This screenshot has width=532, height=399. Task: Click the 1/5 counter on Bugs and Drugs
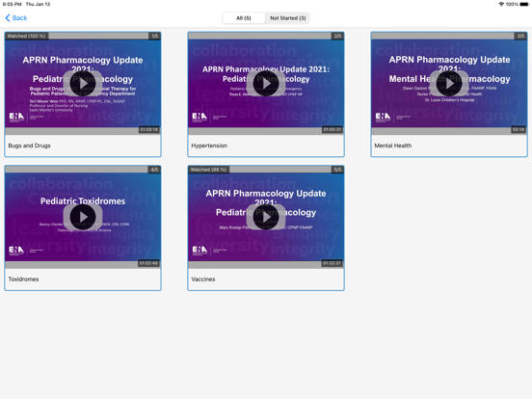[x=155, y=36]
